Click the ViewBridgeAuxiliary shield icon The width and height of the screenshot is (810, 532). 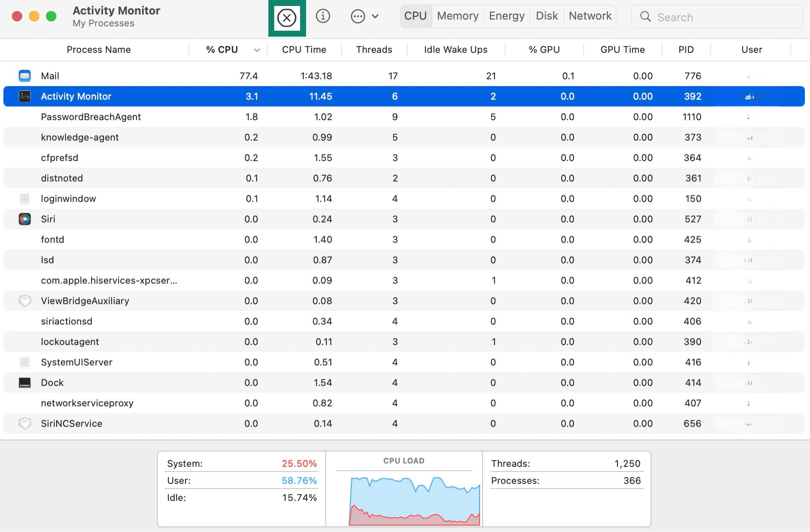coord(25,301)
